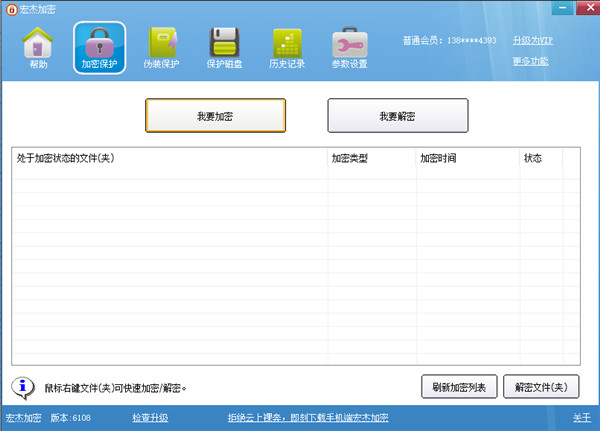The height and width of the screenshot is (431, 600).
Task: Minimize the 宏杰加密 window
Action: click(562, 7)
